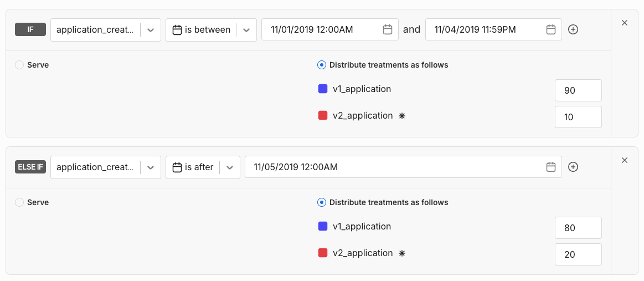The image size is (644, 281).
Task: Edit the 90 percent field for v1_application
Action: 578,90
